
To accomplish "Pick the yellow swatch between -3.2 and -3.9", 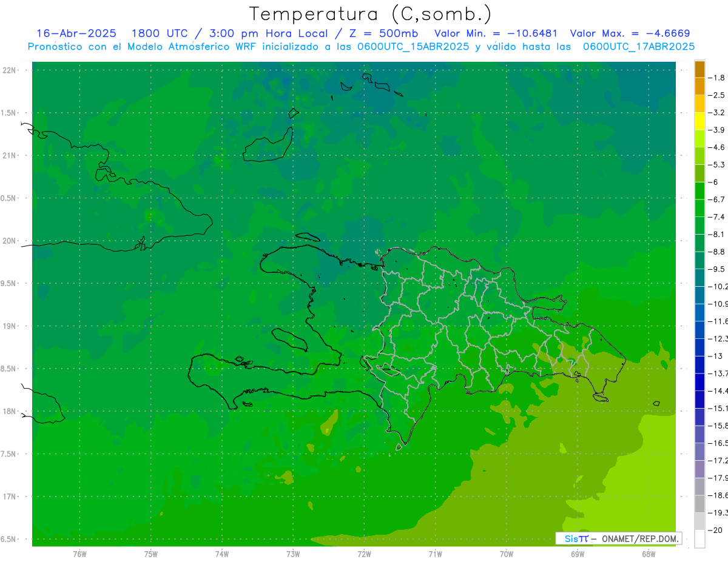I will coord(699,121).
